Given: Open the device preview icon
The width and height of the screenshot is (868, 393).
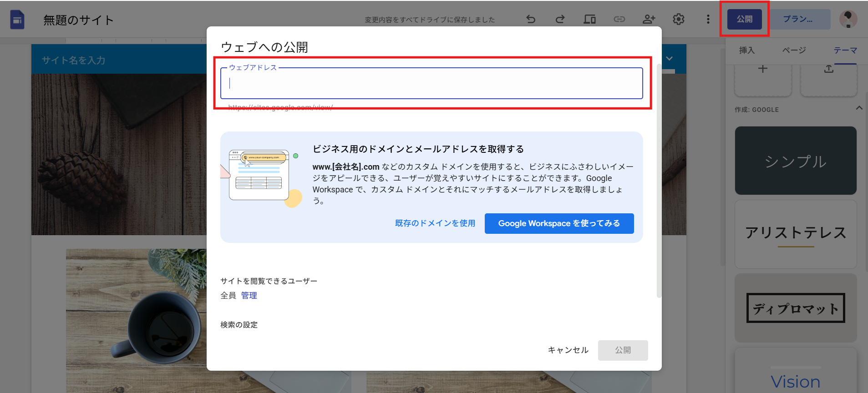Looking at the screenshot, I should (590, 19).
